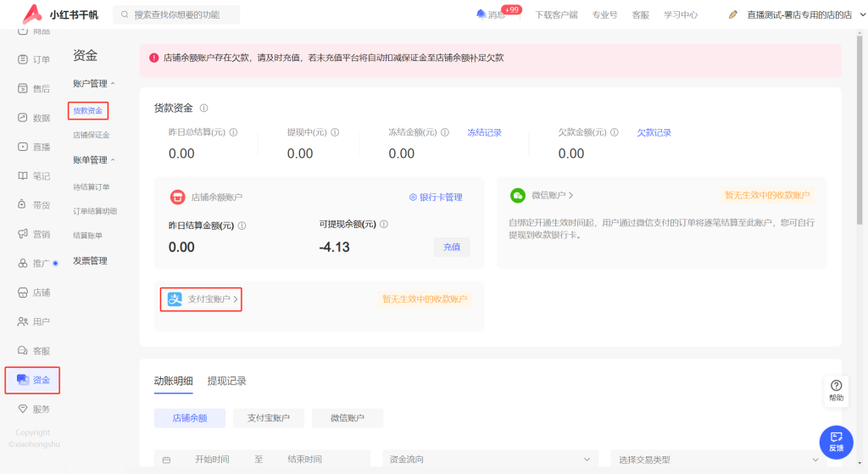Click 下载客户端 in the top bar
Image resolution: width=868 pixels, height=474 pixels.
click(556, 15)
